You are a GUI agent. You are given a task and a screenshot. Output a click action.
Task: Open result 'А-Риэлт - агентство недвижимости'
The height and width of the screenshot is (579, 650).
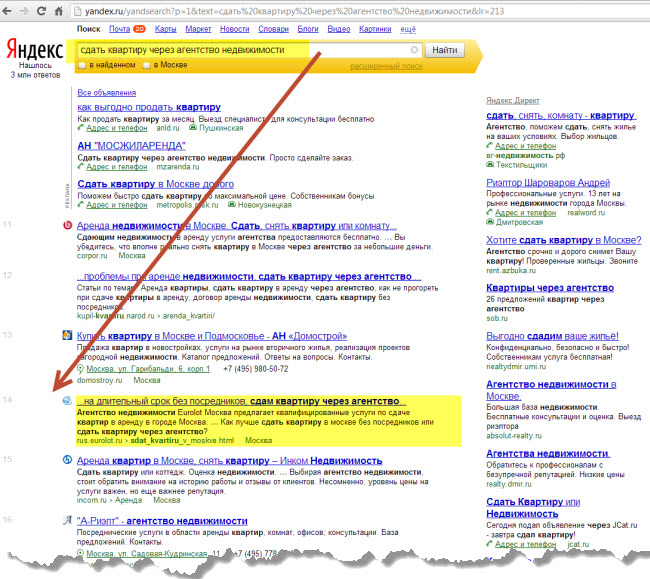(x=162, y=521)
